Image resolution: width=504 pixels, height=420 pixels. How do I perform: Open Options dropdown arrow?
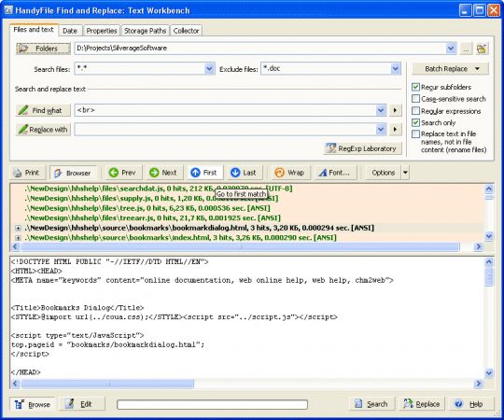405,173
